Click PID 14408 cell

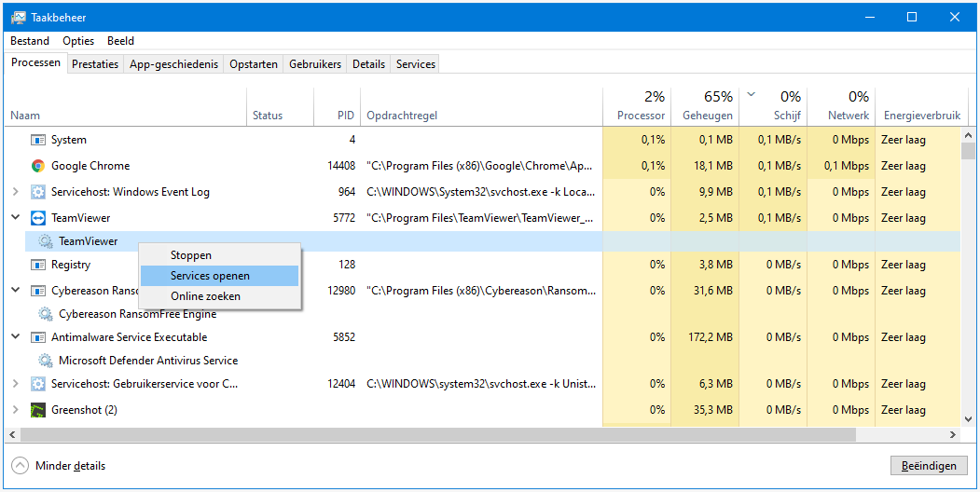click(x=341, y=166)
